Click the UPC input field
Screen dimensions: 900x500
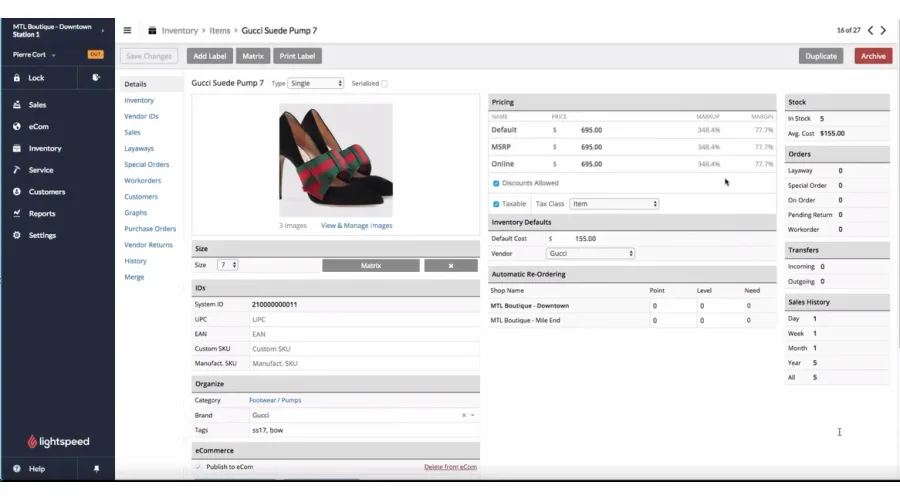click(x=364, y=319)
